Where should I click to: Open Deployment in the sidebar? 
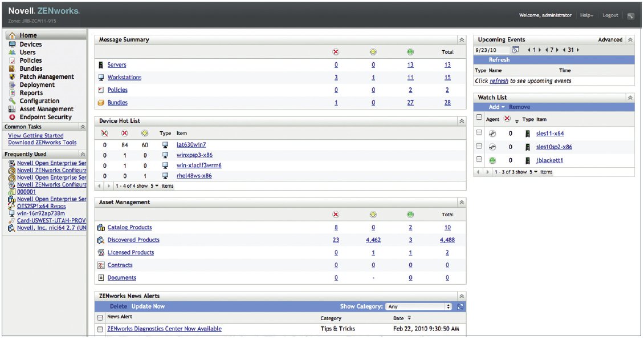point(38,84)
